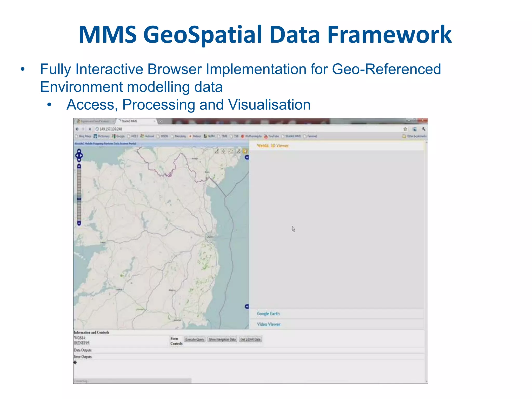Select the fourth edit tool on map toolbar
This screenshot has width=532, height=399.
pos(238,151)
